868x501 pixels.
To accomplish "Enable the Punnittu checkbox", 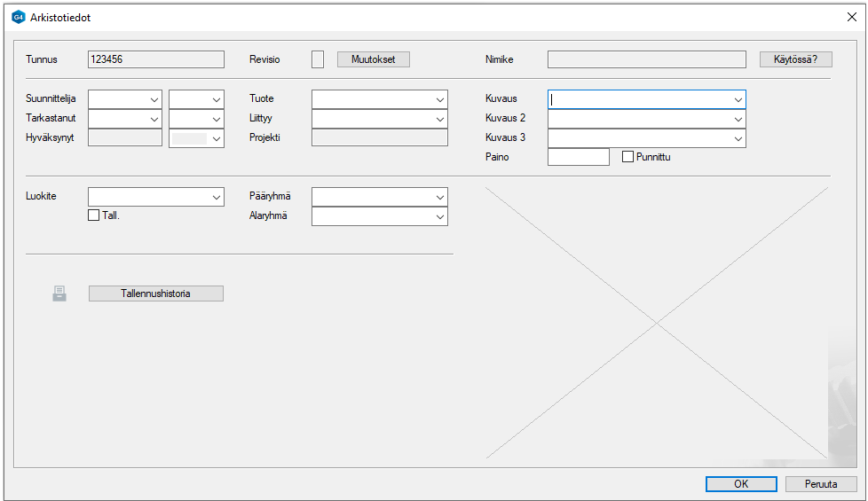I will tap(628, 157).
